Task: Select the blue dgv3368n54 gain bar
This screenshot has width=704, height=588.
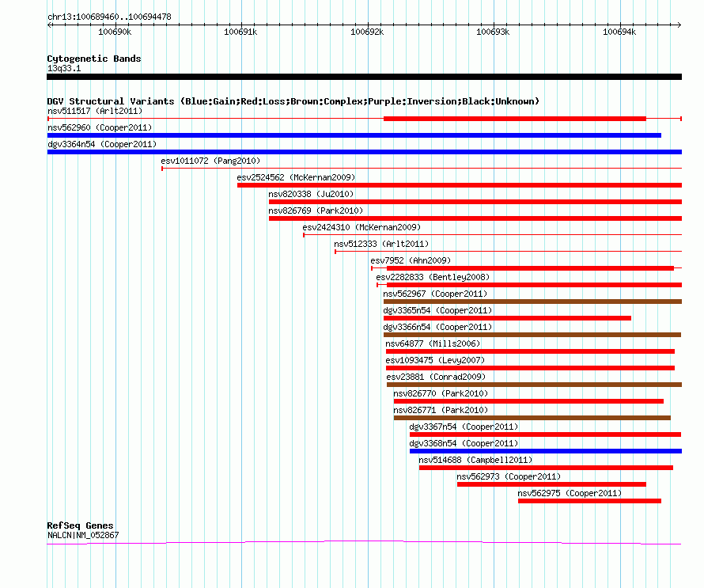Action: point(546,451)
